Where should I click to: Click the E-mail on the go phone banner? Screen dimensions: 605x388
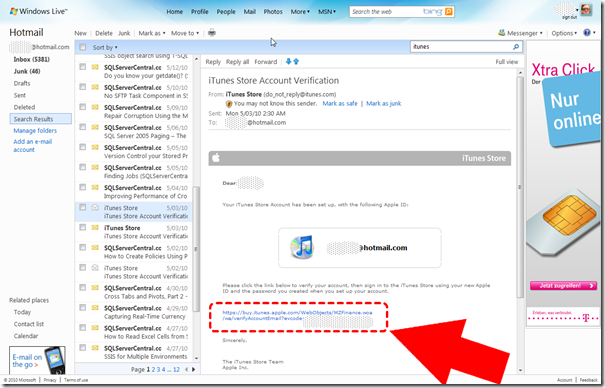[x=37, y=360]
